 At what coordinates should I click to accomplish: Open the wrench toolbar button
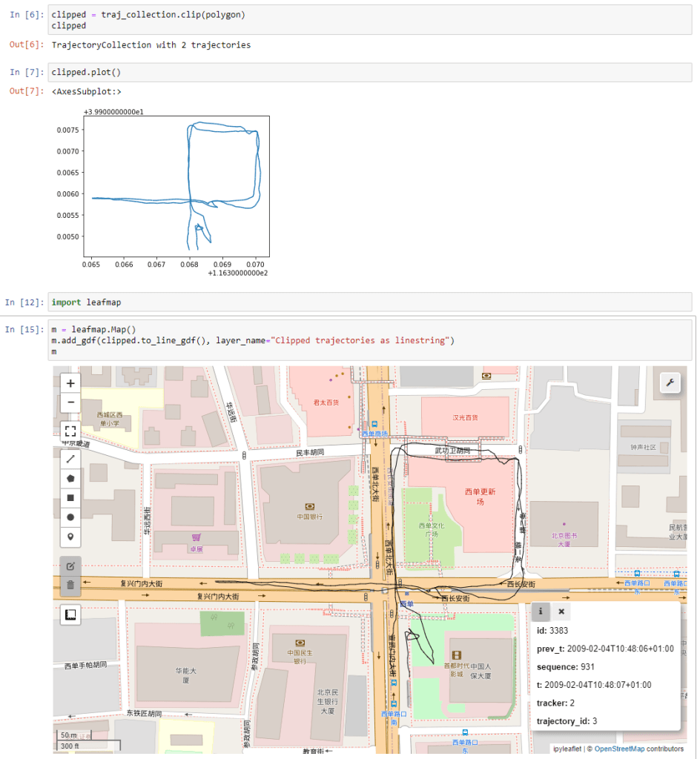pyautogui.click(x=670, y=382)
